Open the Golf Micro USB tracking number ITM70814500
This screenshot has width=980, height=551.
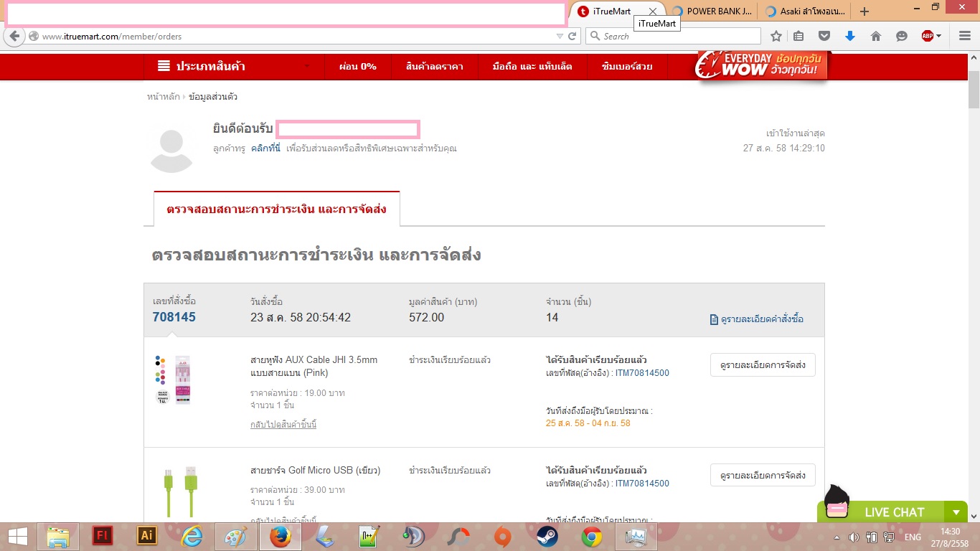(x=642, y=484)
